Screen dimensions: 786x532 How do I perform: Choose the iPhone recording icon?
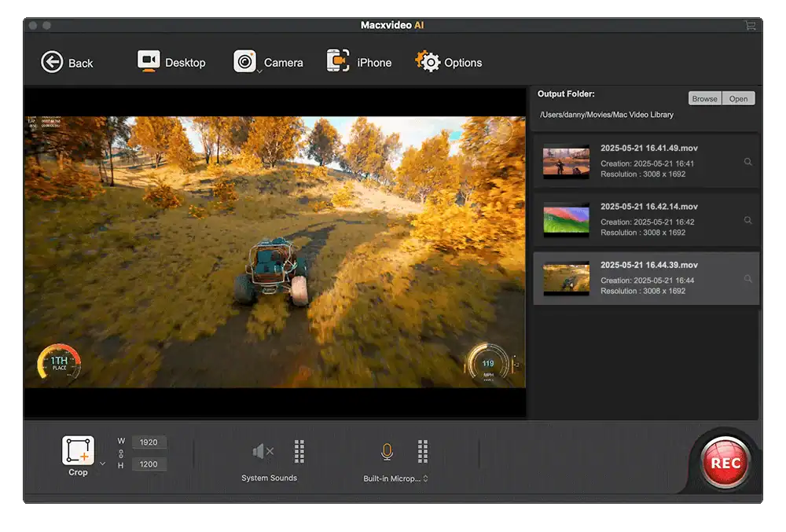[338, 61]
